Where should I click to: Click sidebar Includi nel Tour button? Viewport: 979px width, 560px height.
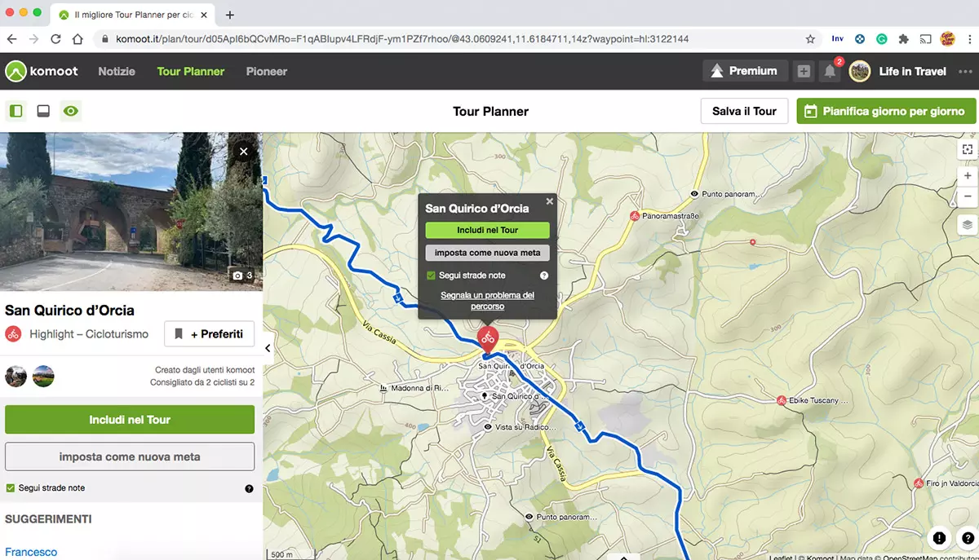pos(130,420)
